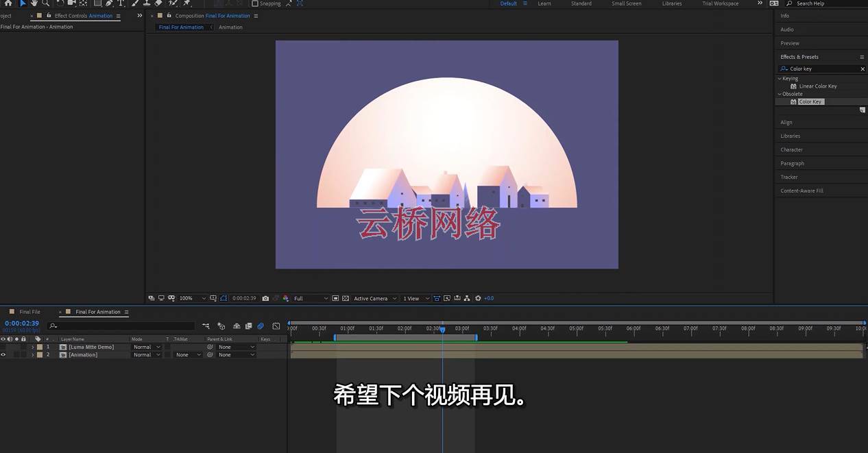Click the Home icon in toolbar
This screenshot has height=453, width=868.
(x=8, y=3)
